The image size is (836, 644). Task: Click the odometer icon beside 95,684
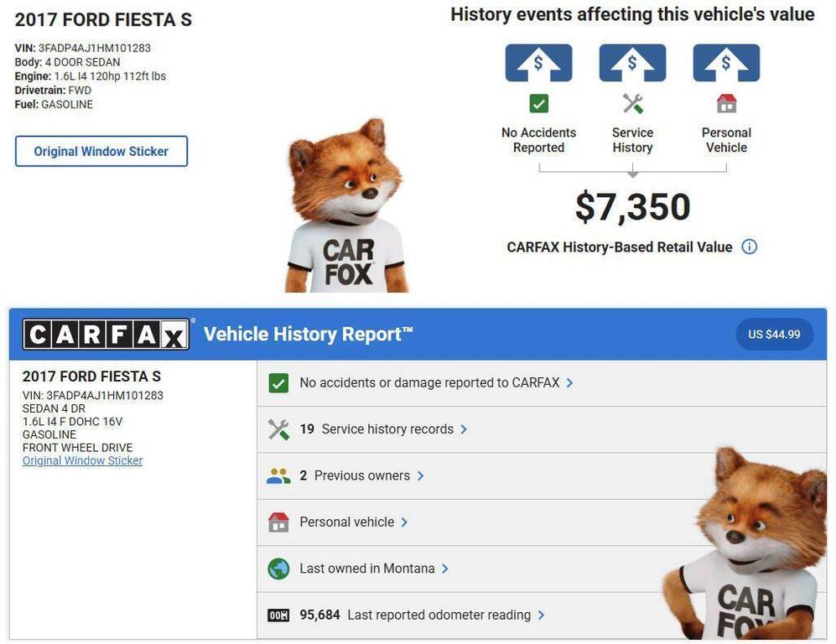[x=278, y=615]
